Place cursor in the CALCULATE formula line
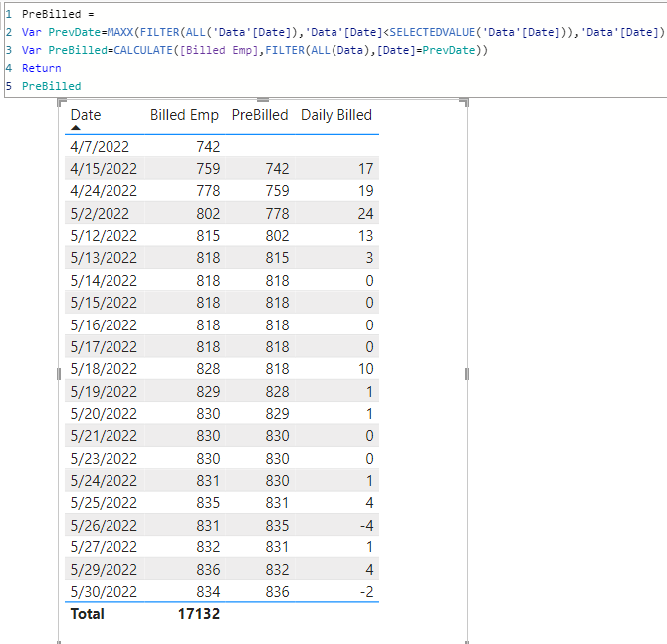Viewport: 667px width, 644px height. [x=255, y=50]
